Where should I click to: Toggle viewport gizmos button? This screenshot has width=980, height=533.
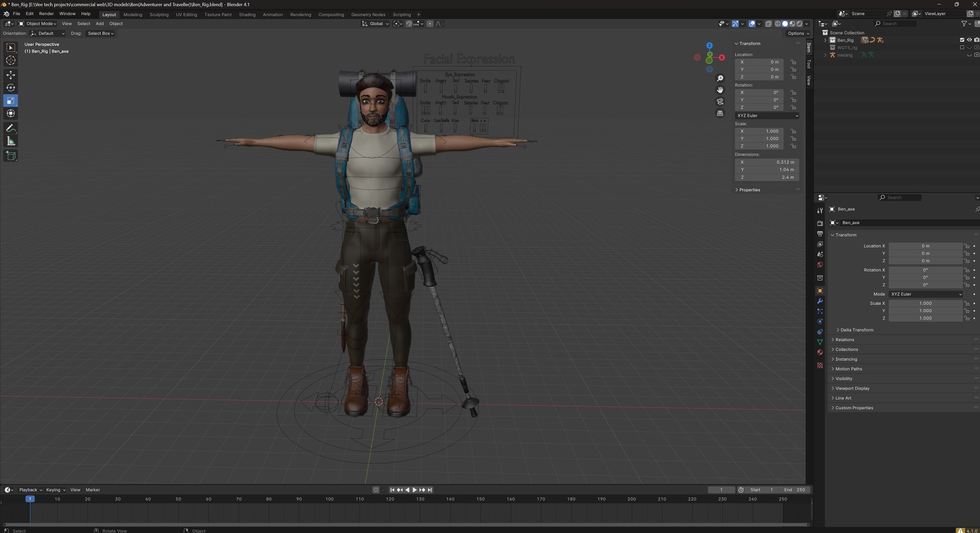(735, 23)
